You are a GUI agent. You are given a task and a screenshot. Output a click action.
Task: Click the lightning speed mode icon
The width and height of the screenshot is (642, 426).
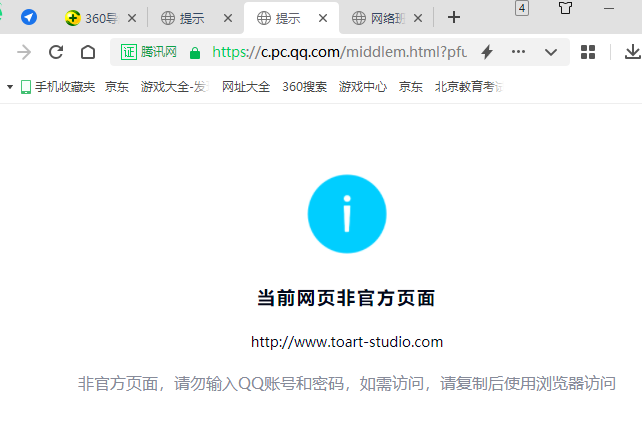(487, 52)
